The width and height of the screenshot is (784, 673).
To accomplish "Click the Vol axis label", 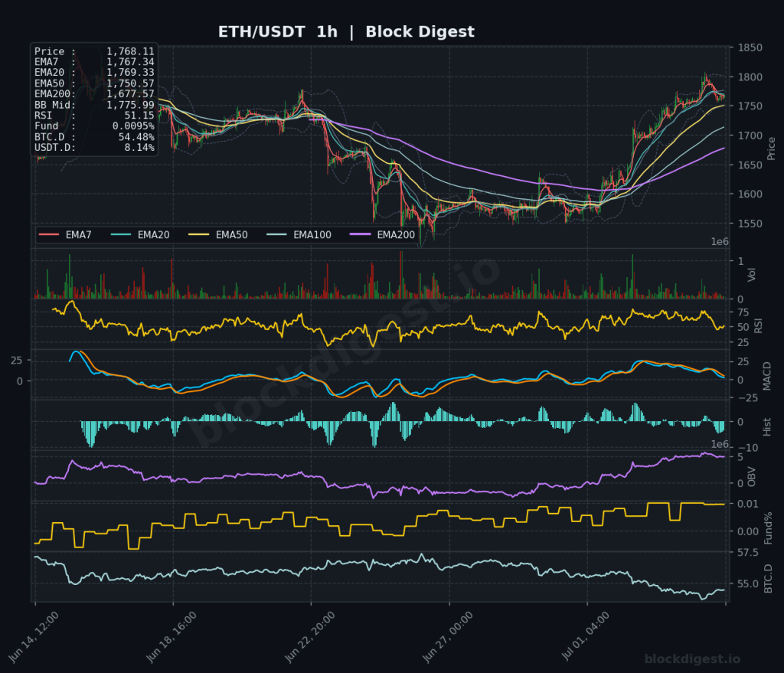I will click(752, 274).
